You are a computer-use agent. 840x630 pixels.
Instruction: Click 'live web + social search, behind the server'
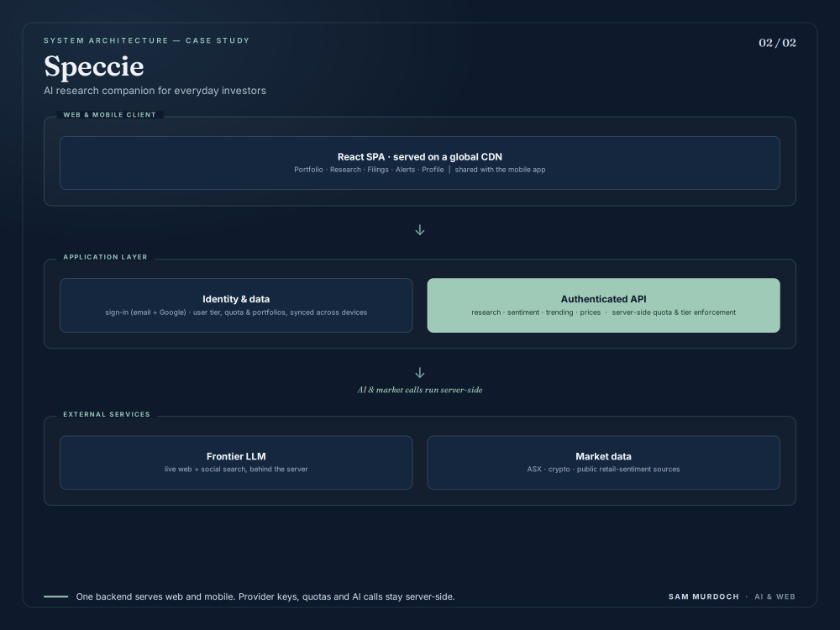(236, 470)
